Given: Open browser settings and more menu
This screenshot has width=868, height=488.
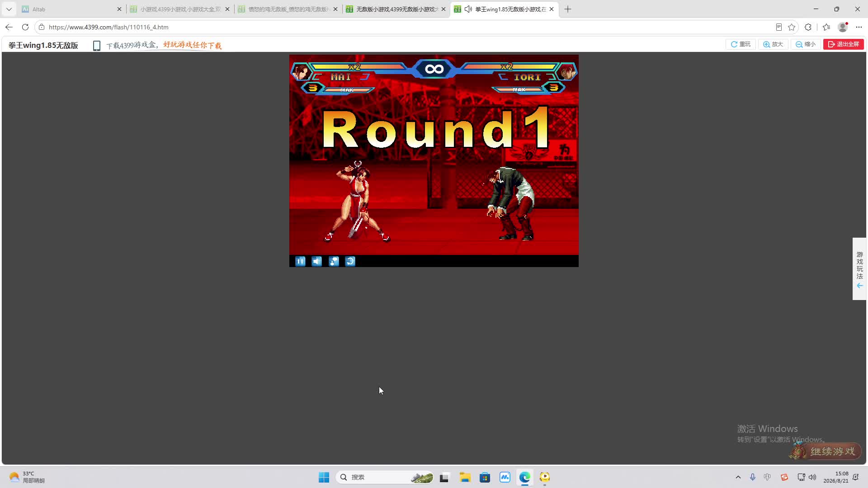Looking at the screenshot, I should point(859,27).
